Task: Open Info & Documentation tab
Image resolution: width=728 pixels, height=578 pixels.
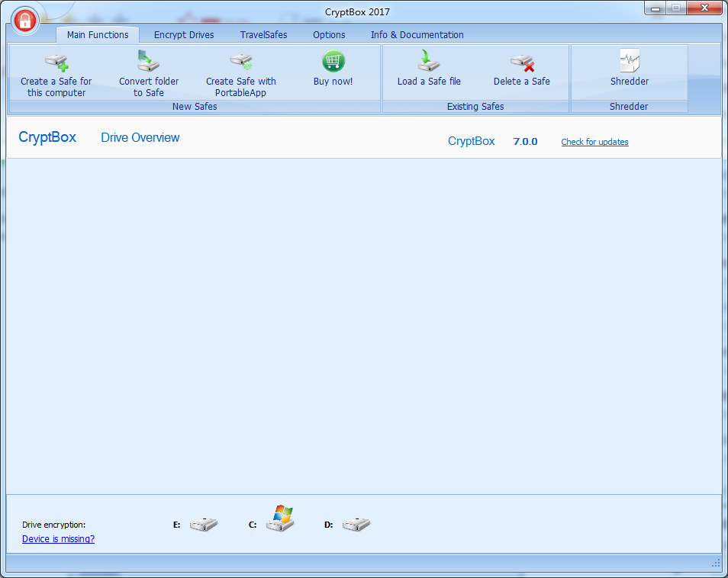Action: click(x=417, y=35)
